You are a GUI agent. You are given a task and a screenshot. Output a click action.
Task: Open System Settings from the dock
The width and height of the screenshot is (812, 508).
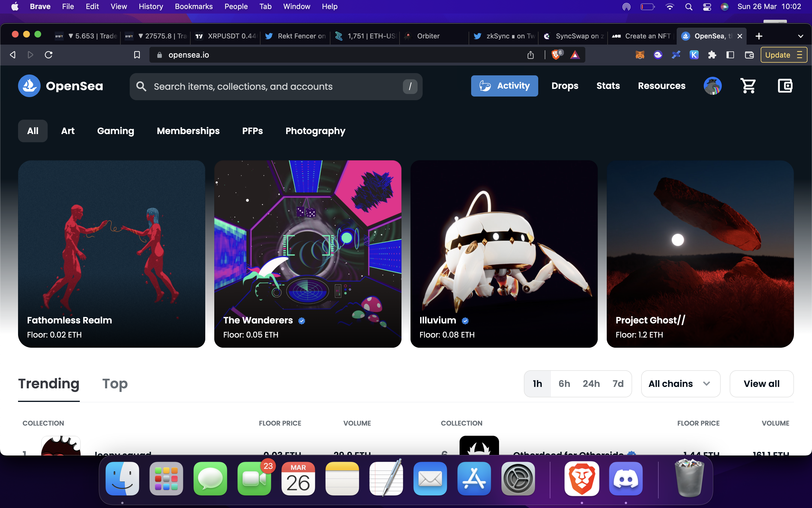point(518,478)
